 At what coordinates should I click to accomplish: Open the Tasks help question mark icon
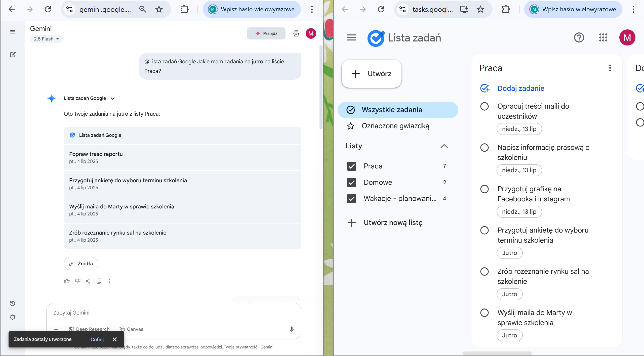[579, 38]
